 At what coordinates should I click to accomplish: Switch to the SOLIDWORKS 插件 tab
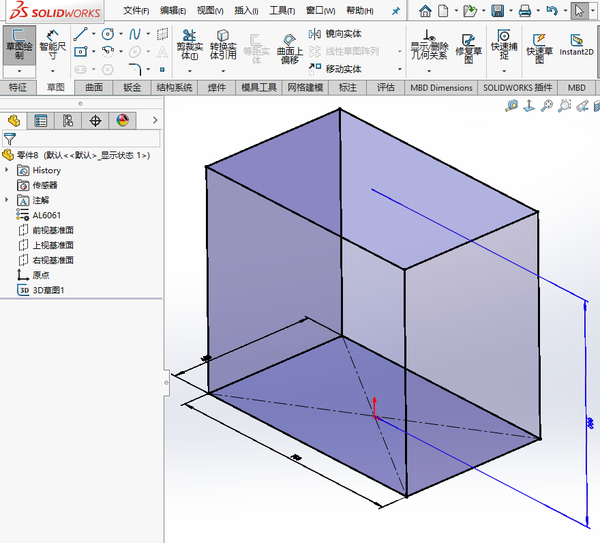click(x=517, y=88)
